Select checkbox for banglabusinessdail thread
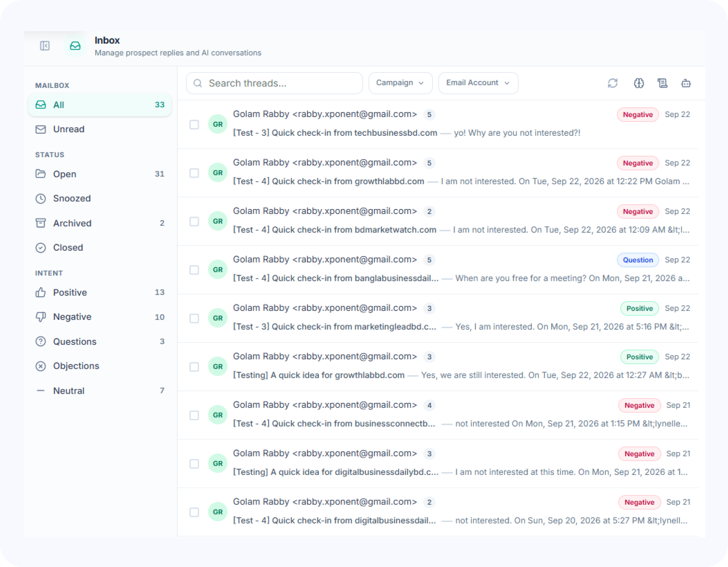Screen dimensions: 728x567 pos(194,270)
